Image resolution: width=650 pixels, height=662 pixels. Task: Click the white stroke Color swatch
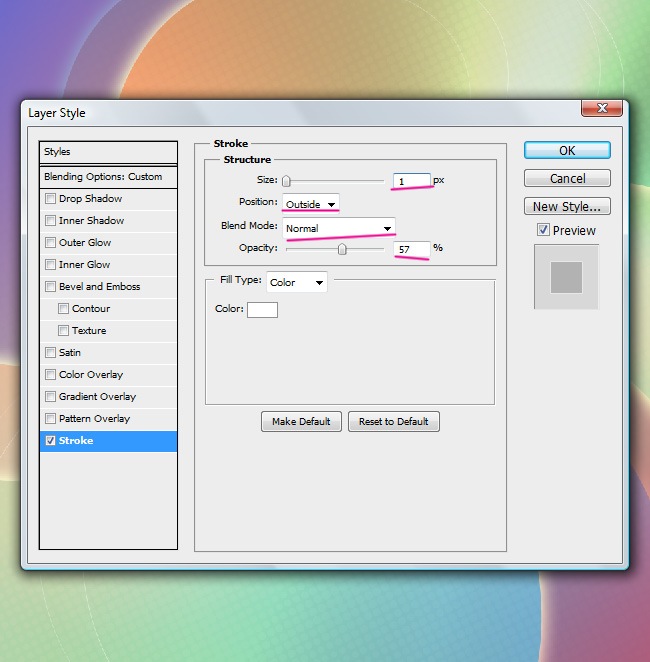[x=262, y=310]
